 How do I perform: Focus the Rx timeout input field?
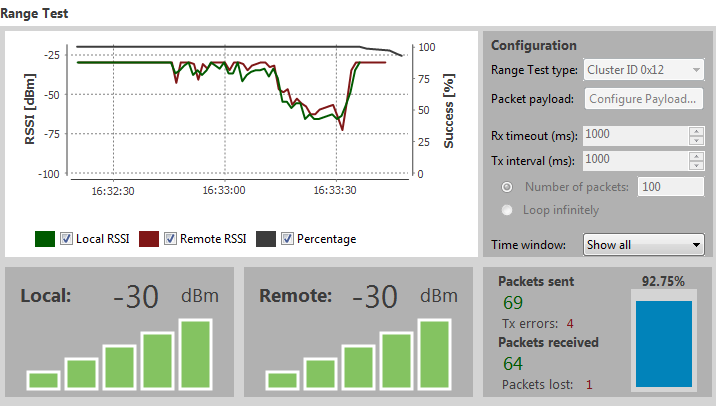point(635,135)
